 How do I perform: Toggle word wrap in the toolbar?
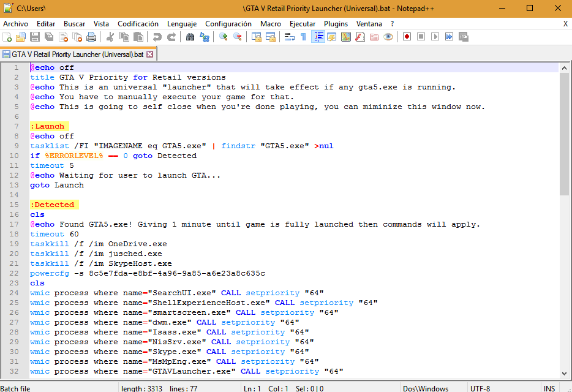click(289, 37)
